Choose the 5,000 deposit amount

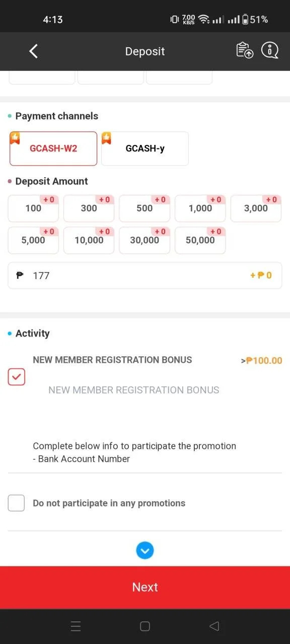tap(33, 240)
